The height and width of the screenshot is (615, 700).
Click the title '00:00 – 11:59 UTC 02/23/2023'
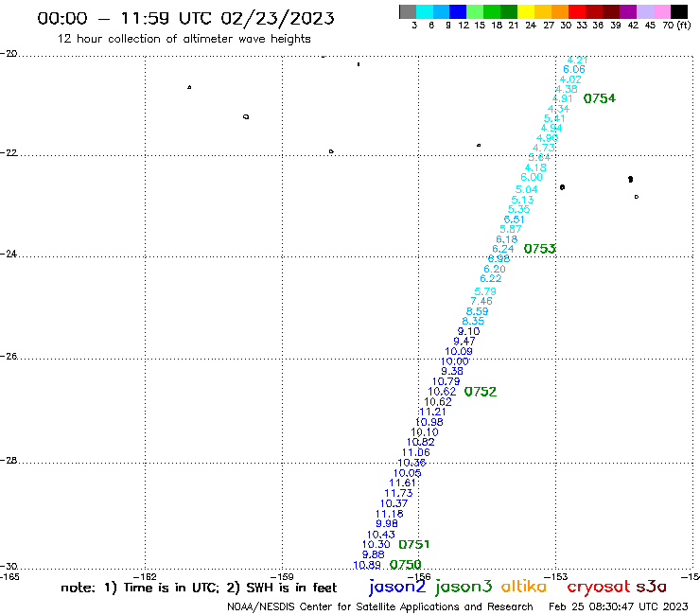point(185,18)
